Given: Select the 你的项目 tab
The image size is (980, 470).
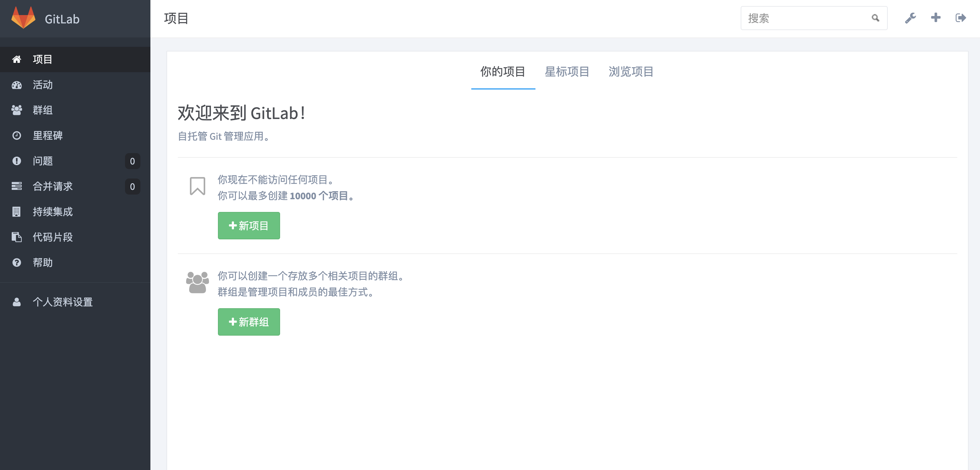Looking at the screenshot, I should point(503,72).
